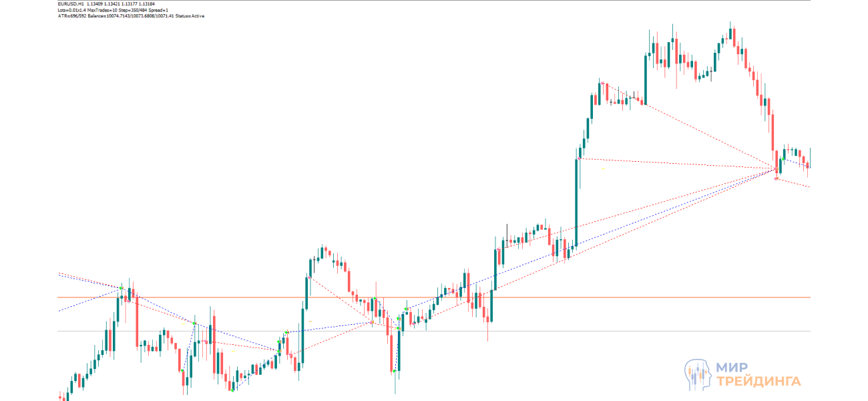Click the highest green candle at chart peak
Viewport: 868px width, 401px height.
pyautogui.click(x=731, y=33)
